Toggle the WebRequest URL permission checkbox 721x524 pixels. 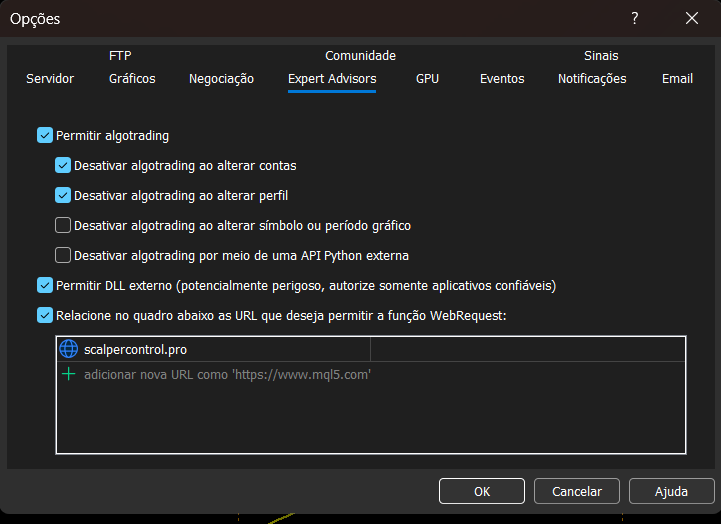(x=45, y=315)
